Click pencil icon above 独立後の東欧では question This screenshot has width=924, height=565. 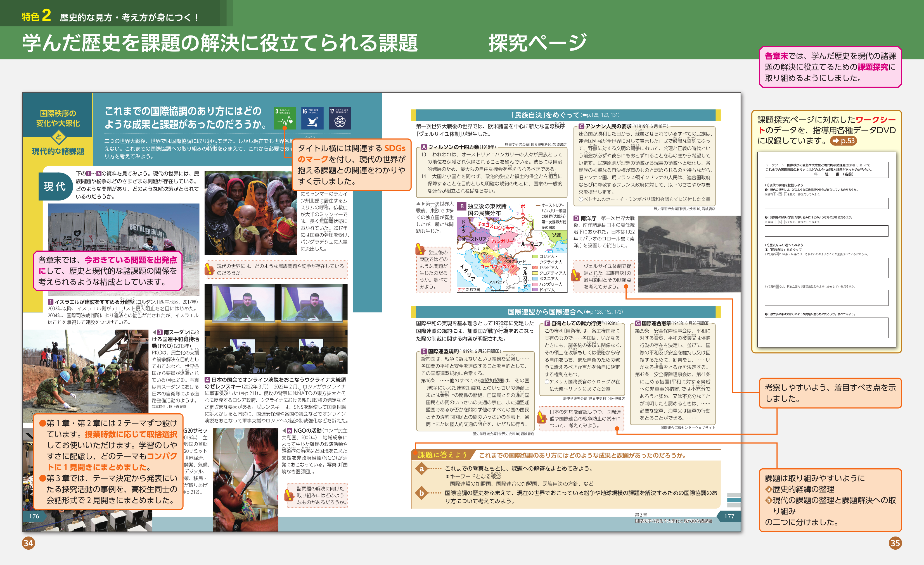point(420,249)
